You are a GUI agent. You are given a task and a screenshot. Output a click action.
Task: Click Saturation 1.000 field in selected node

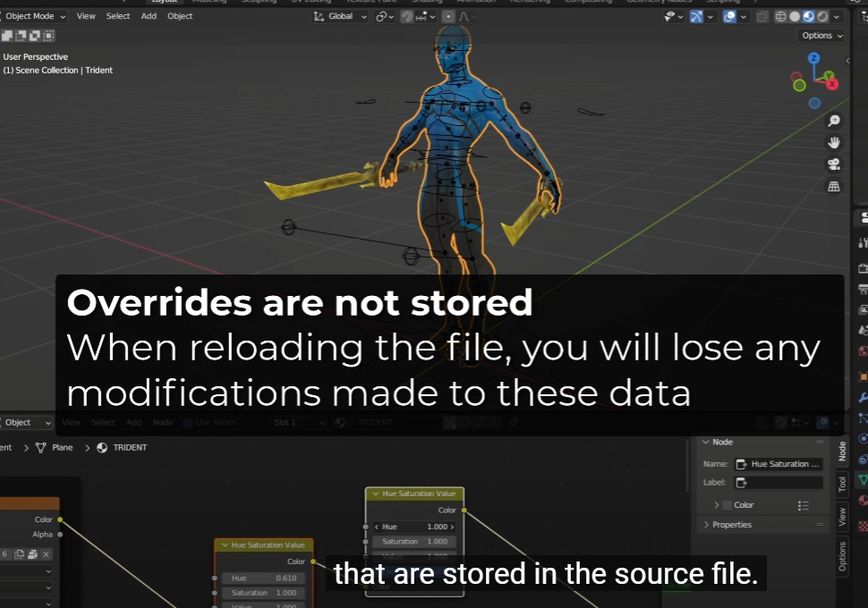[x=263, y=593]
